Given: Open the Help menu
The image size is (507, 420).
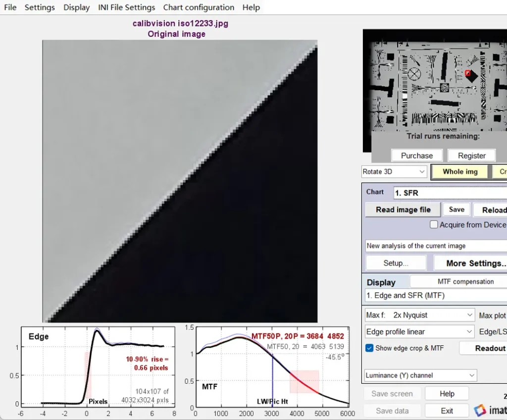Looking at the screenshot, I should pos(251,7).
